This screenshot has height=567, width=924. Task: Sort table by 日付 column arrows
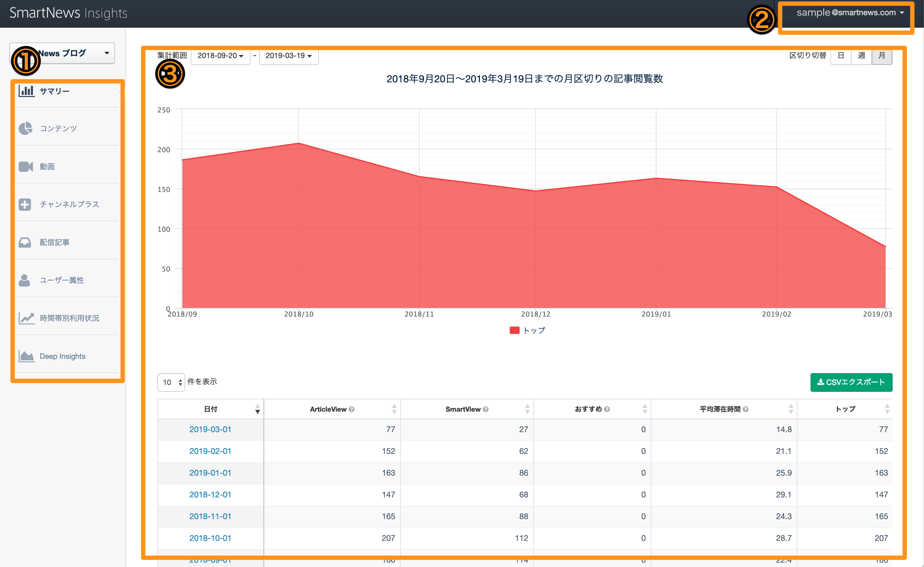[257, 409]
